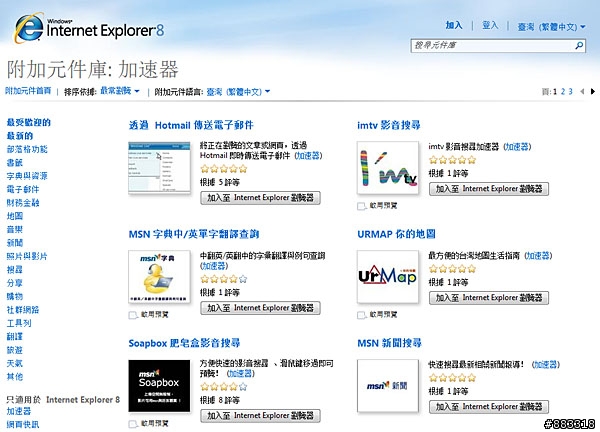The image size is (600, 432).
Task: Click preview icon under MSN 字典 thumbnail
Action: pos(133,315)
